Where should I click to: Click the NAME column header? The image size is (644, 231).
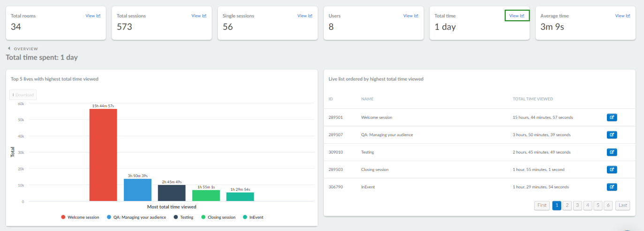tap(367, 99)
